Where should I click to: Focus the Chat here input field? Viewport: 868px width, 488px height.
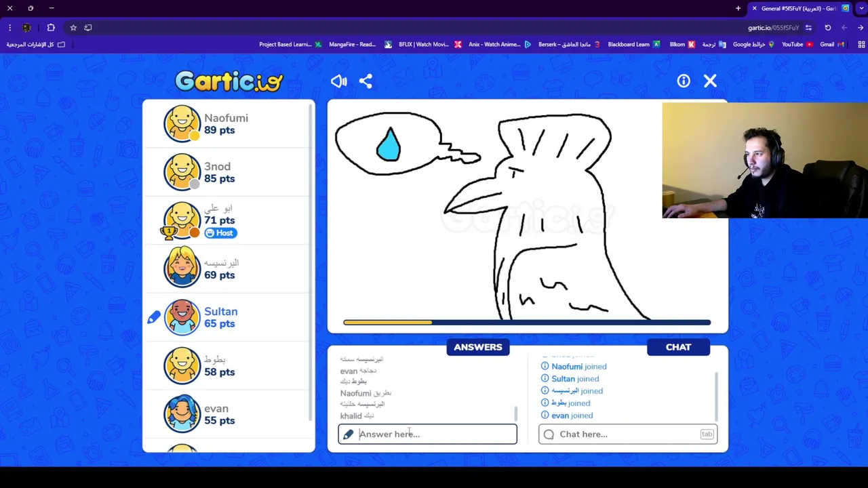pos(628,434)
